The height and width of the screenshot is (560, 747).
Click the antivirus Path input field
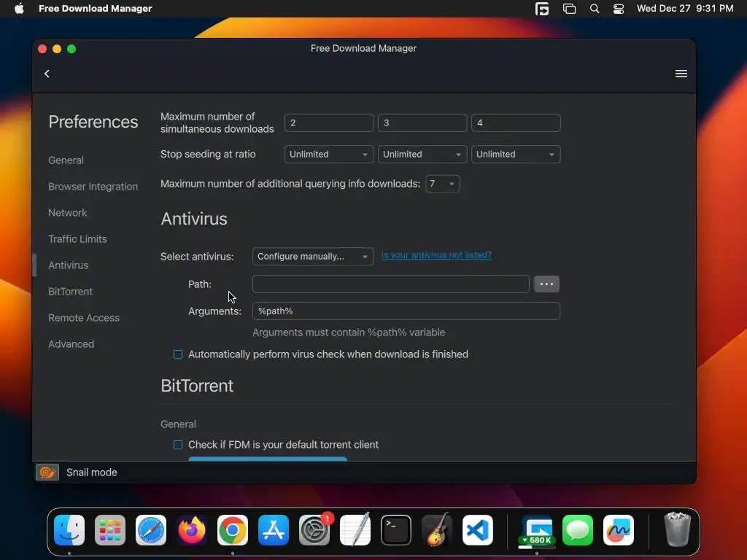tap(391, 284)
